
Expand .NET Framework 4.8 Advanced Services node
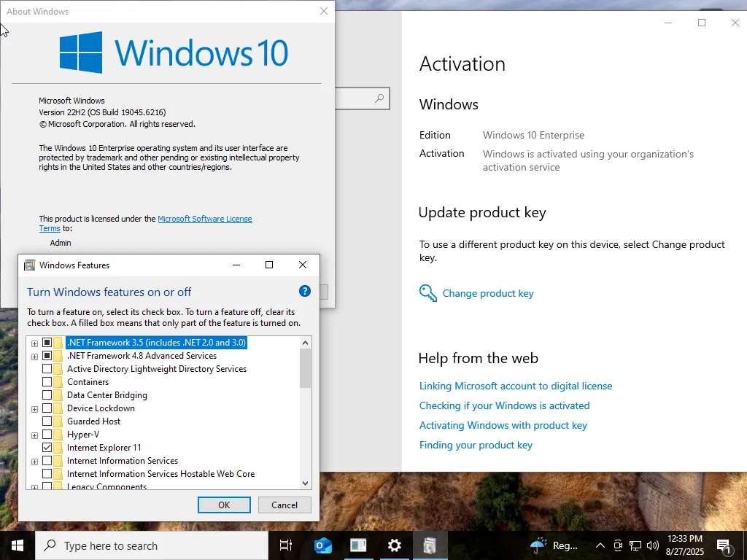tap(34, 357)
